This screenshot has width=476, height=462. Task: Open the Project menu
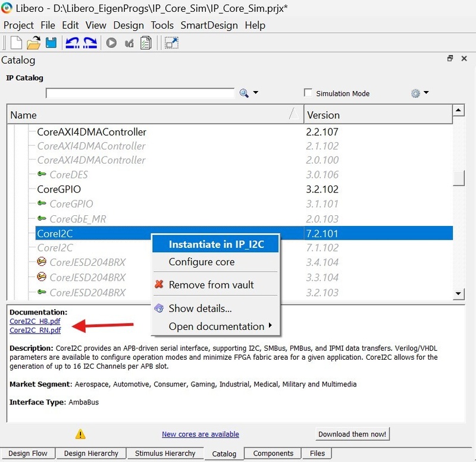[x=18, y=25]
